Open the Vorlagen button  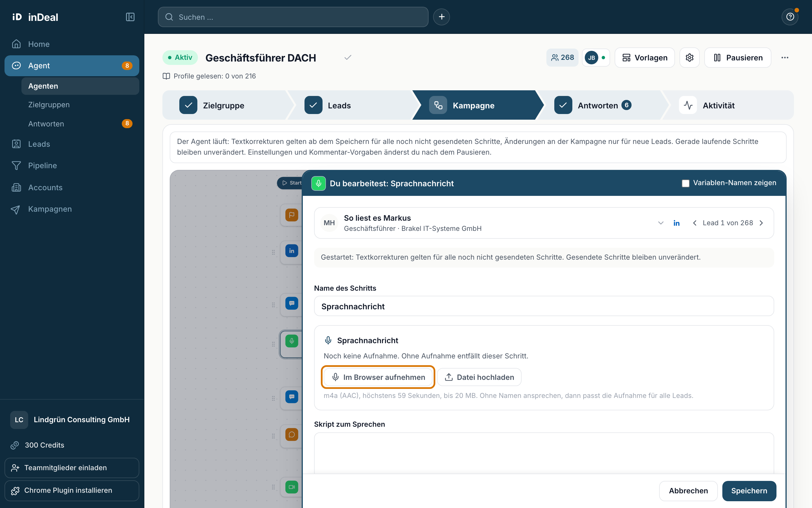645,58
